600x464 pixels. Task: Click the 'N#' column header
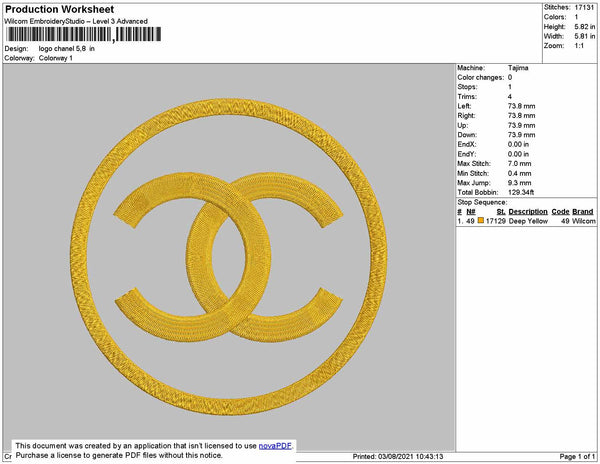[x=471, y=212]
